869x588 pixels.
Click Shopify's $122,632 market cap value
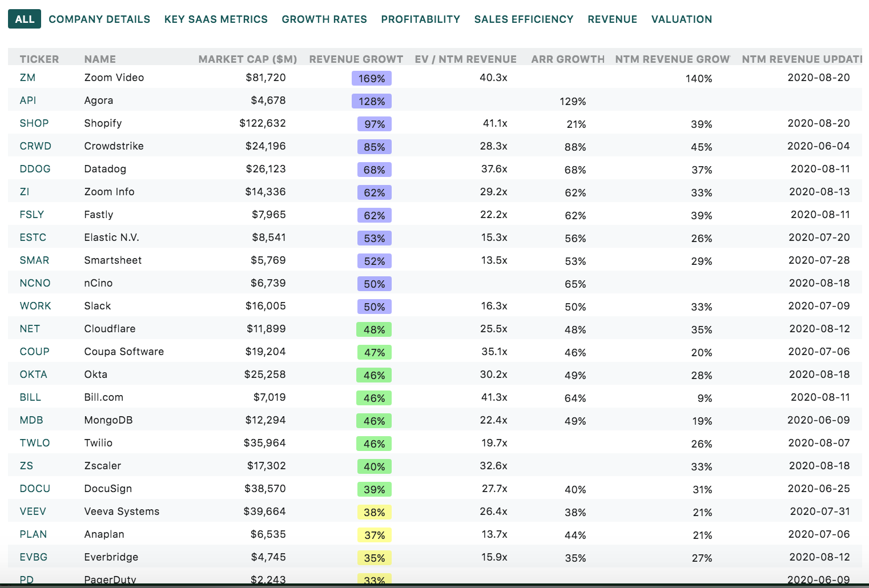pyautogui.click(x=263, y=123)
